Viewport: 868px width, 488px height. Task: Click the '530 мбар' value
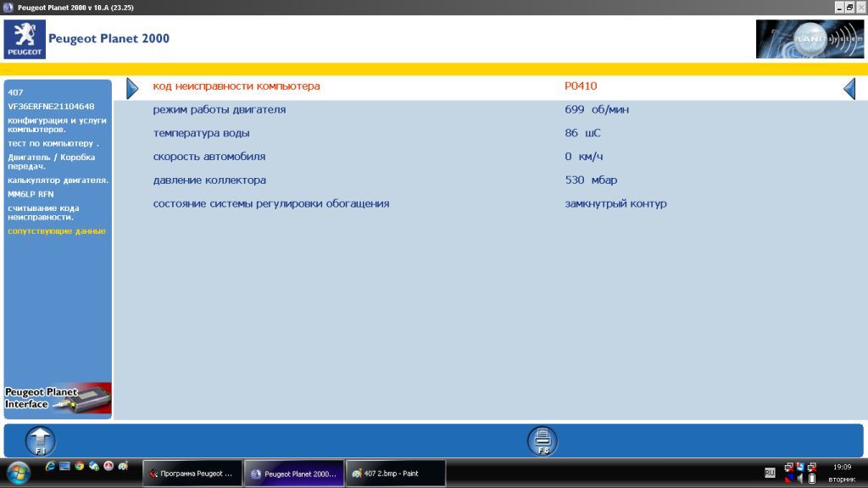(x=591, y=180)
